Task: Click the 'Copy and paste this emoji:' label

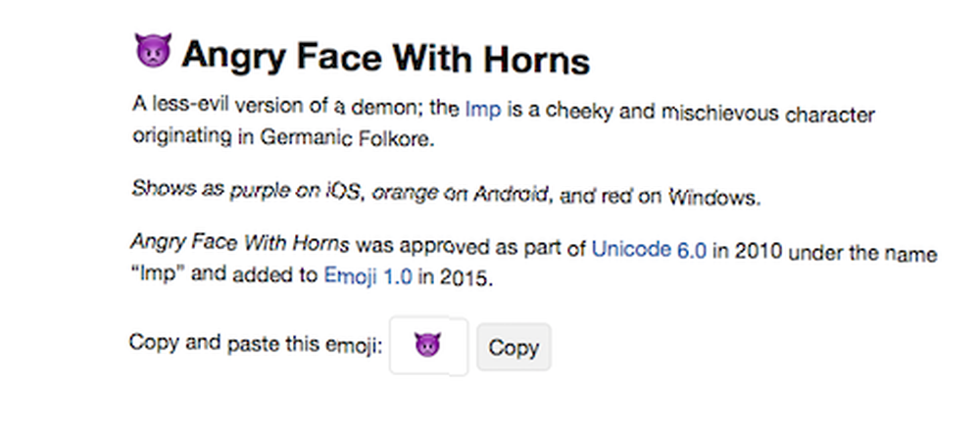Action: point(256,344)
